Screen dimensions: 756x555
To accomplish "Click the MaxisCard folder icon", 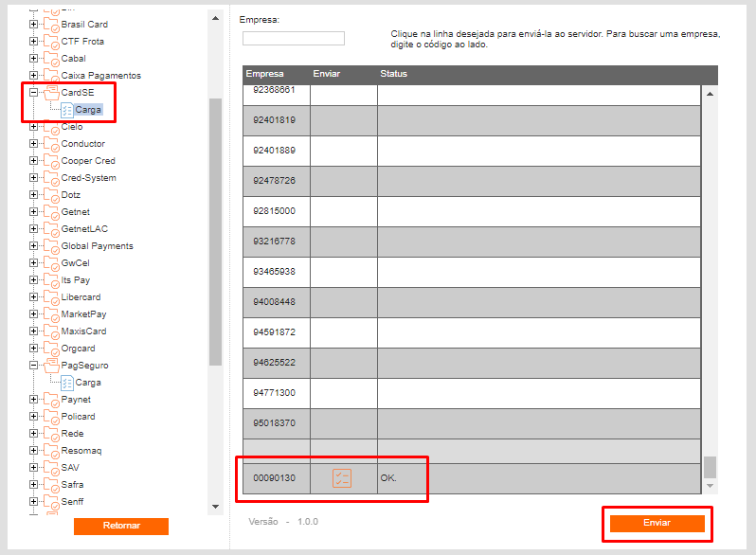I will 51,331.
